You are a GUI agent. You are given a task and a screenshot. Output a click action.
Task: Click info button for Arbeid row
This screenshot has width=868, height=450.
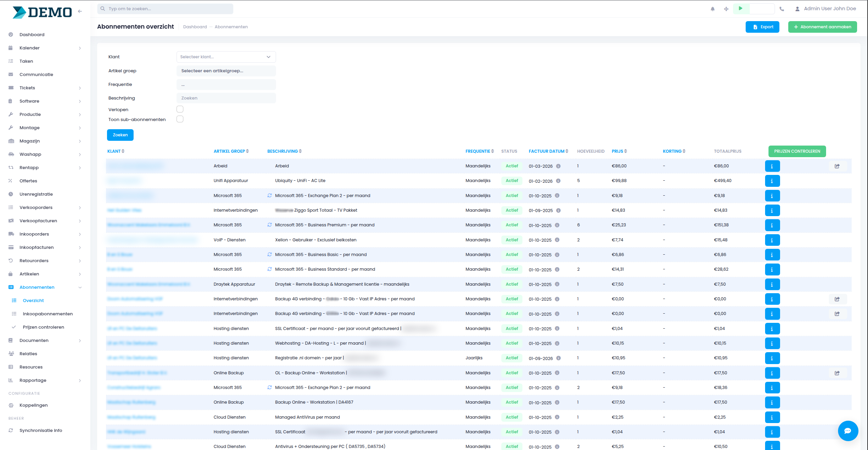pos(772,166)
